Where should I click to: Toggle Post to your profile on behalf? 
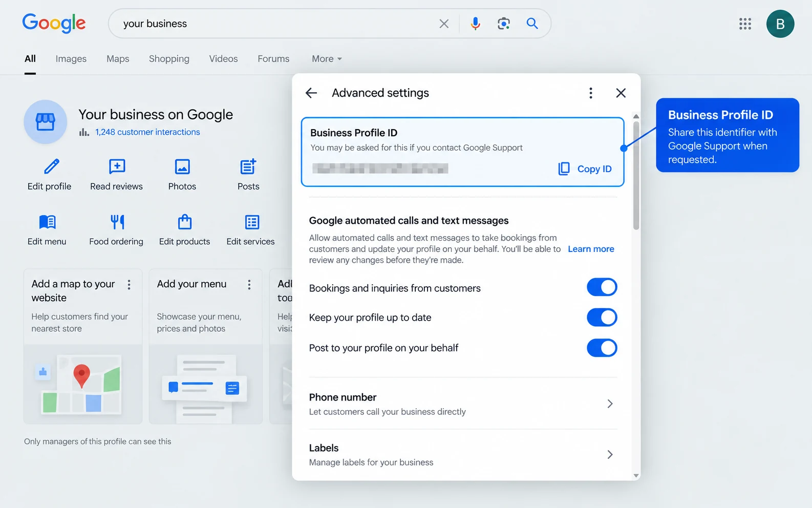tap(602, 348)
